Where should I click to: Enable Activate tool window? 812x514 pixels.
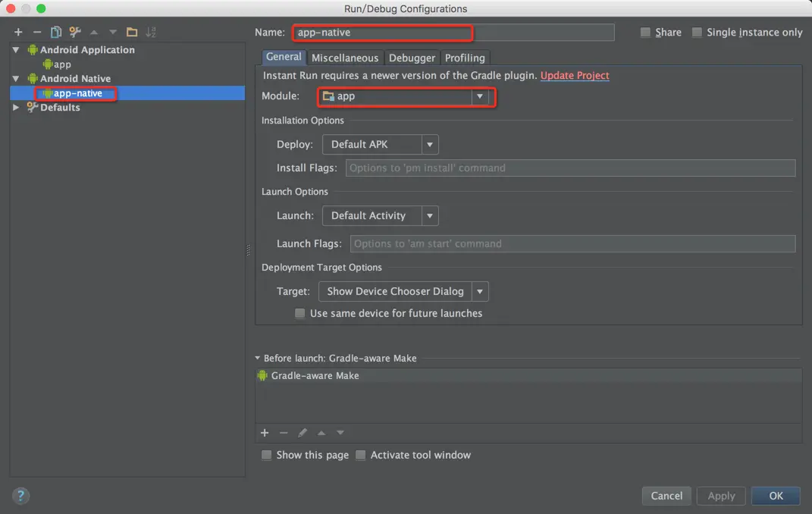[x=360, y=455]
